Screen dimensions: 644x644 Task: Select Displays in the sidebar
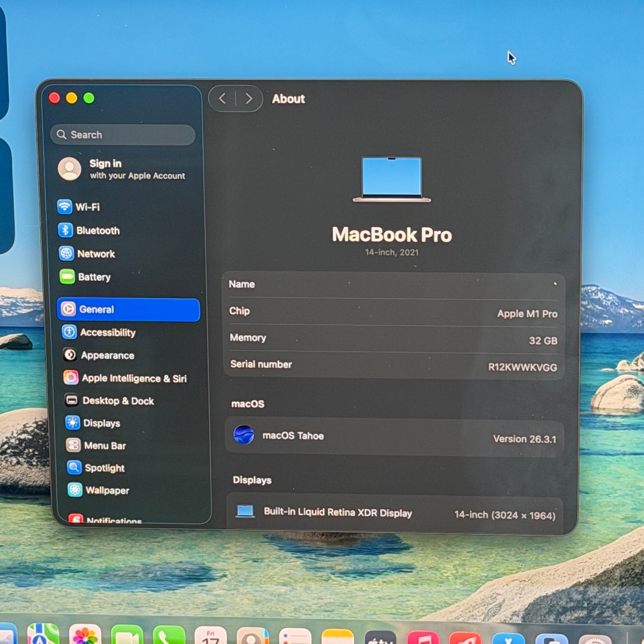coord(101,423)
